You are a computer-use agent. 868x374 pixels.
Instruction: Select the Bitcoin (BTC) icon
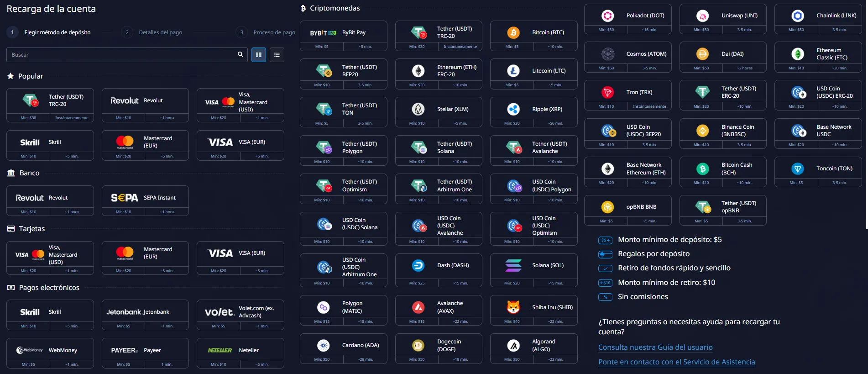click(x=513, y=32)
